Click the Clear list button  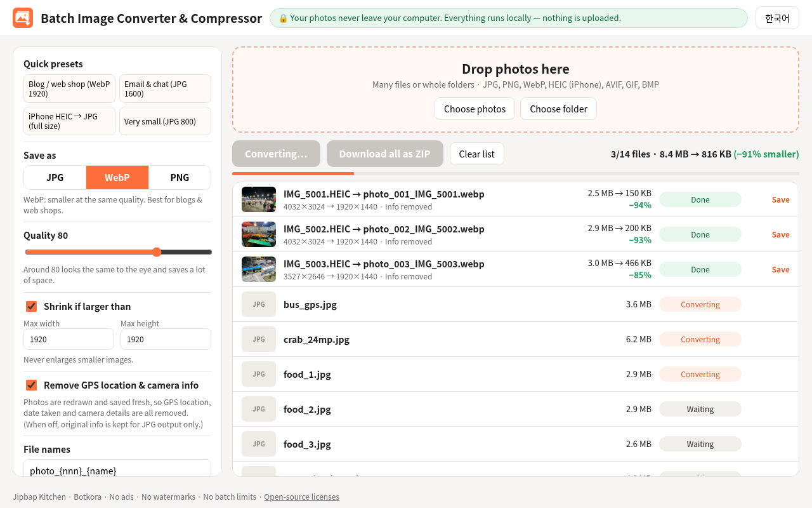(x=477, y=154)
